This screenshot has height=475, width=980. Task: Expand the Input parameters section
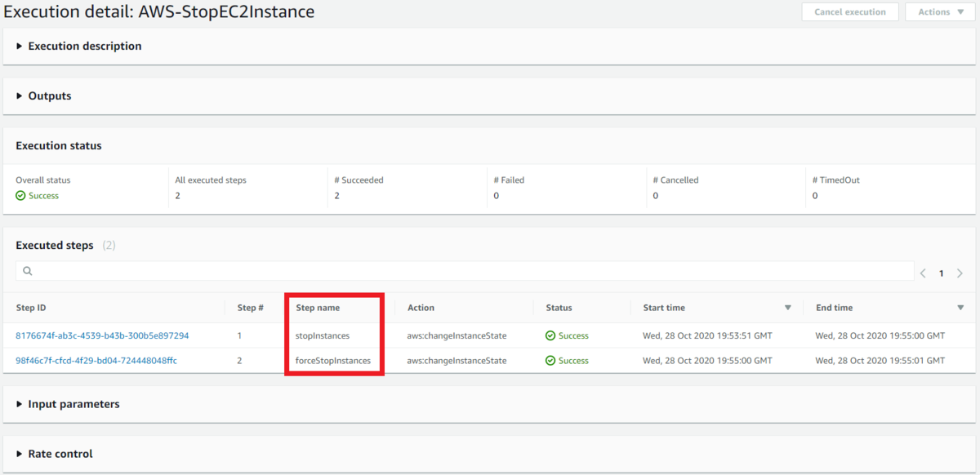pos(68,404)
